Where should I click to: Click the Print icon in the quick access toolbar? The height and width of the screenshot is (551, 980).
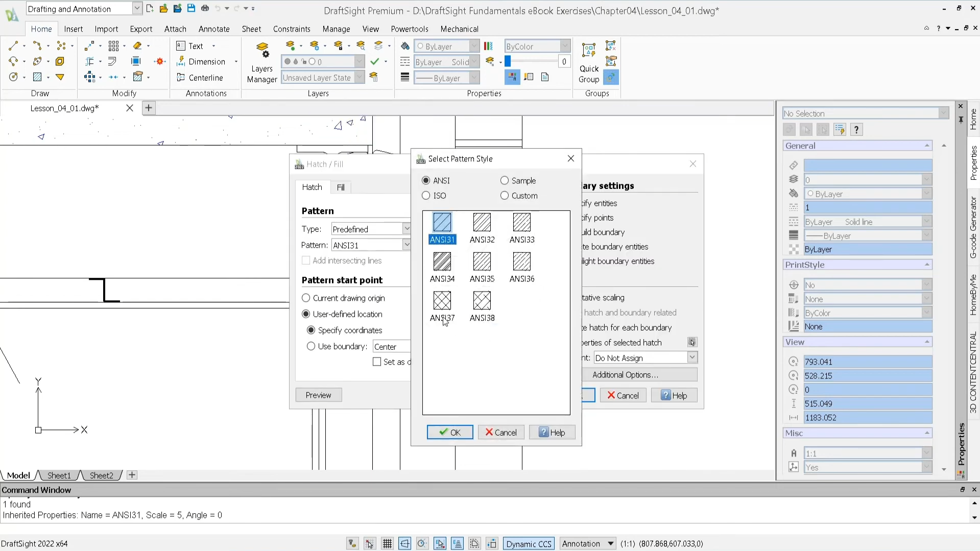coord(205,8)
